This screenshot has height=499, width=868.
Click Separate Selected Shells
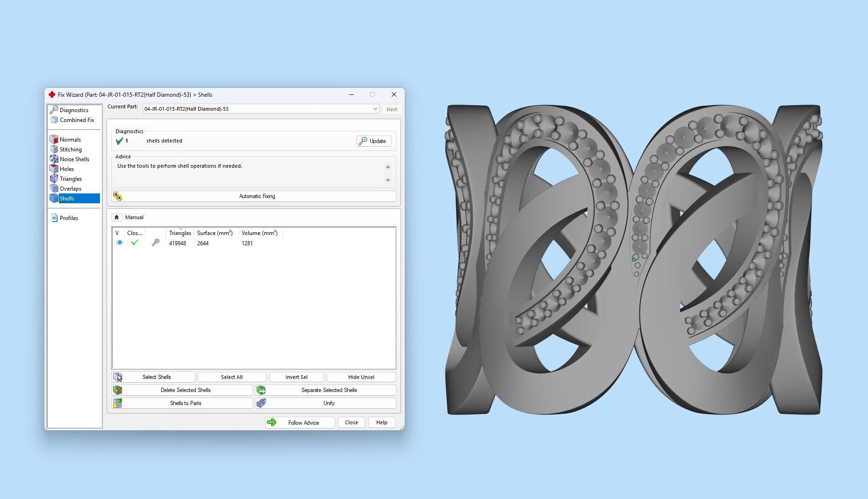[326, 390]
